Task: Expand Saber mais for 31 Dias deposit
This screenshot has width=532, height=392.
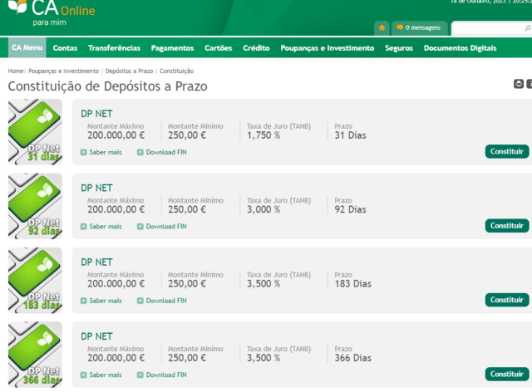Action: coord(101,152)
